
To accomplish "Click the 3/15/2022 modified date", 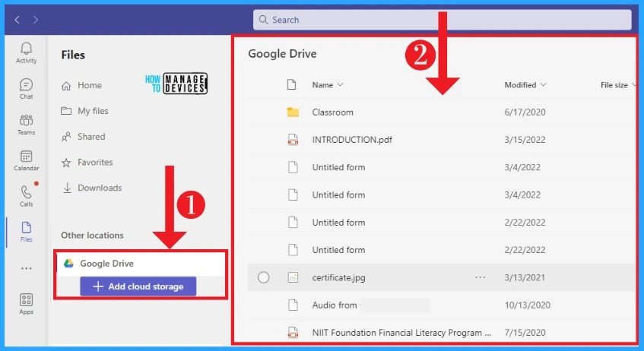I will tap(525, 140).
